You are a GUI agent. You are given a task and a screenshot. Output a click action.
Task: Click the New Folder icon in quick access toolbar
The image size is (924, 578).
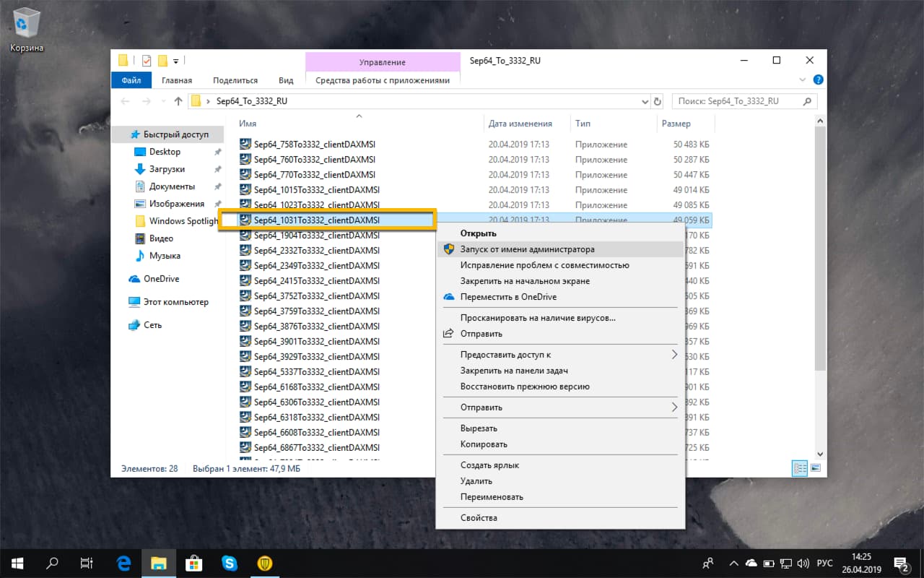pos(162,62)
